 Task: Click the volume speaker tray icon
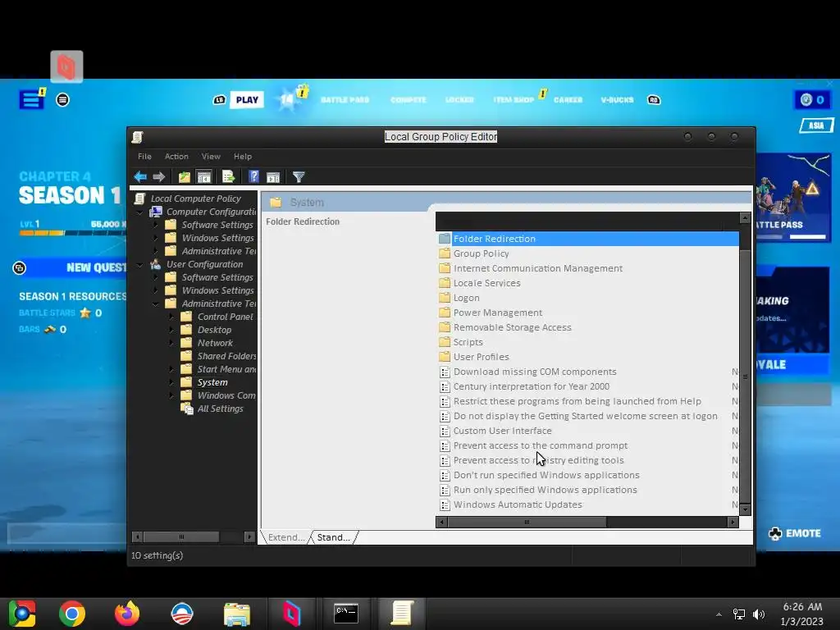pyautogui.click(x=759, y=614)
